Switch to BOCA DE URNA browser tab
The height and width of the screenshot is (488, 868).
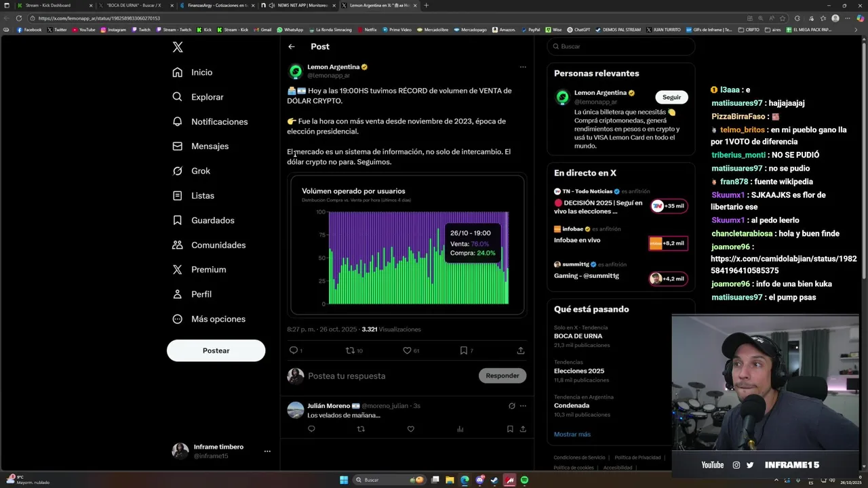(134, 5)
